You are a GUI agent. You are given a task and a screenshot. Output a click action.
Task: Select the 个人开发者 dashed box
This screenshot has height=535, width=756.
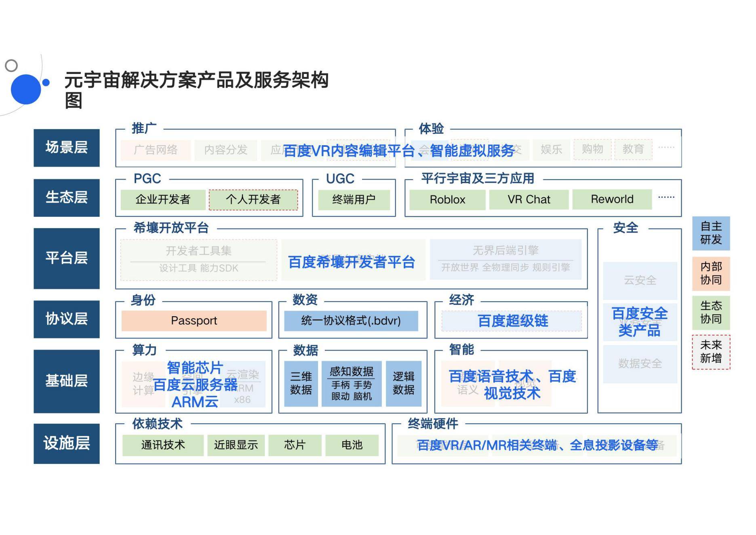(x=253, y=199)
